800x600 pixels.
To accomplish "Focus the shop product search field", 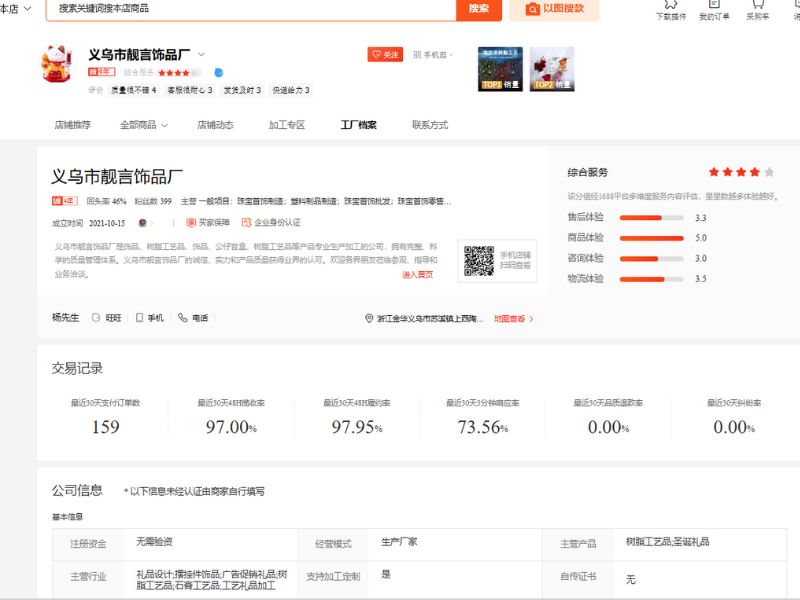I will [x=251, y=9].
